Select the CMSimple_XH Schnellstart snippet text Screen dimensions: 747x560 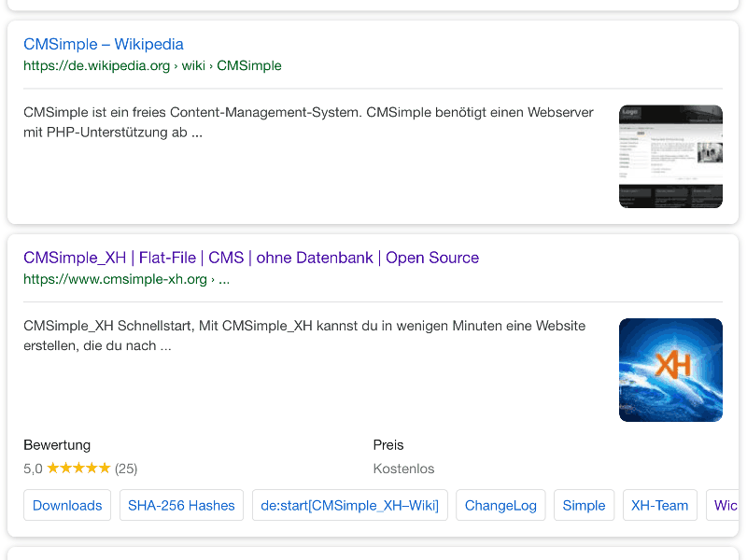click(304, 336)
